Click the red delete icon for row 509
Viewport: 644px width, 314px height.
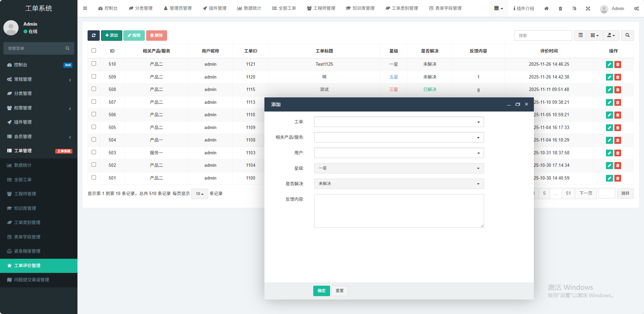coord(617,77)
